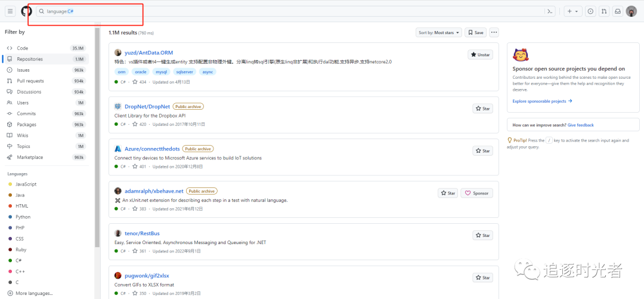Screen dimensions: 644x299
Task: Open yuzd/AntData.ORM repository
Action: point(148,53)
